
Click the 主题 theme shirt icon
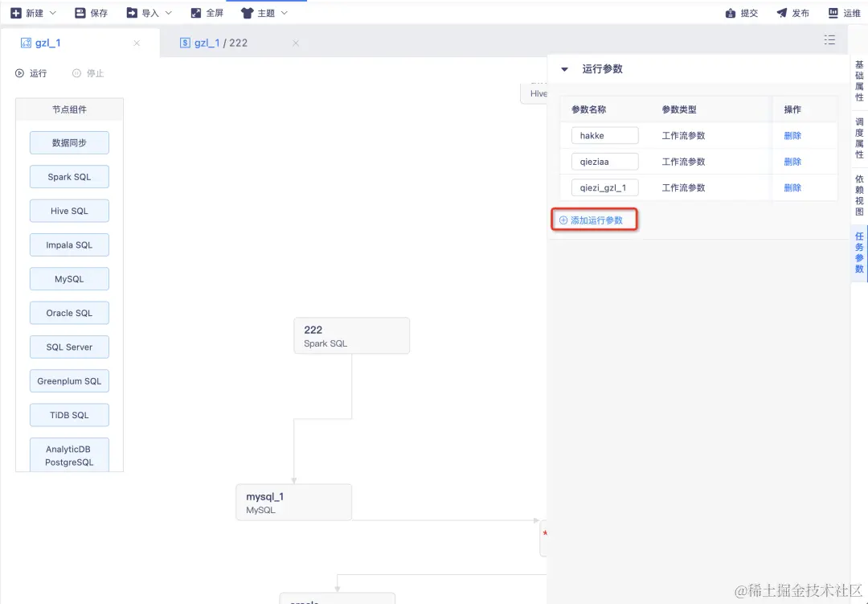[x=247, y=13]
